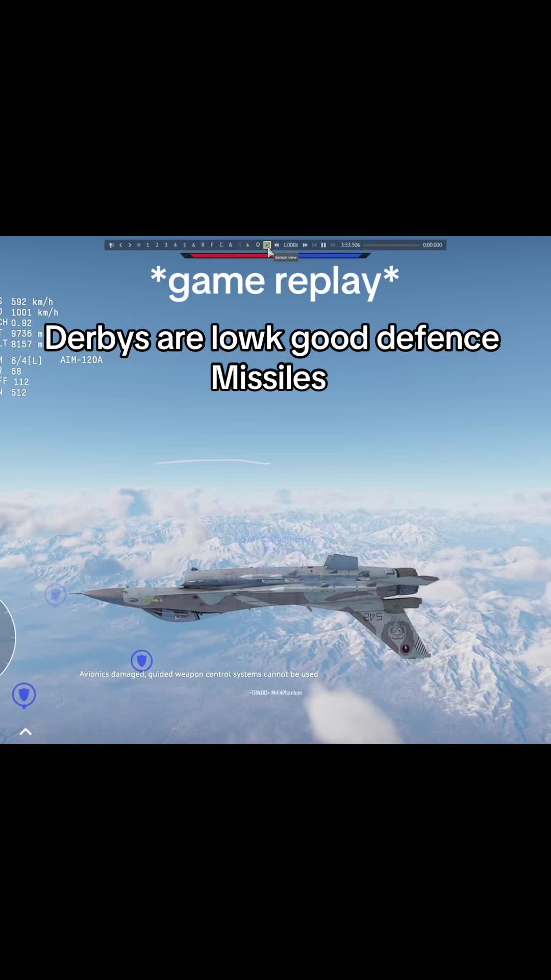The image size is (551, 980).
Task: Click the Avionics damaged warning message
Action: (x=198, y=674)
